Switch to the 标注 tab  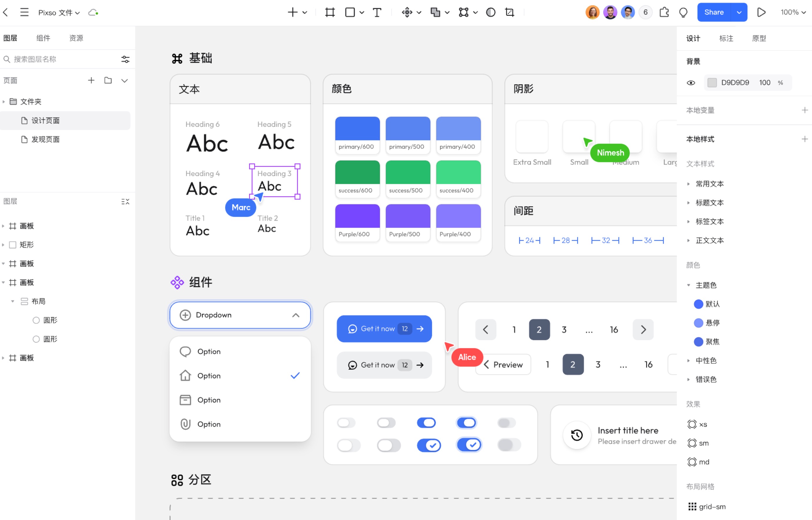(726, 39)
